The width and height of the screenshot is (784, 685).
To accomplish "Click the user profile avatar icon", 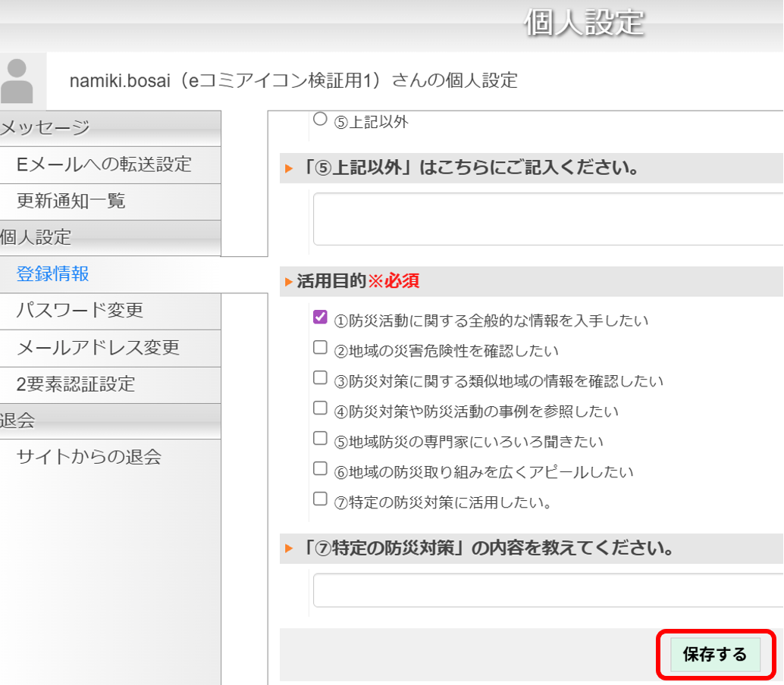I will click(17, 80).
